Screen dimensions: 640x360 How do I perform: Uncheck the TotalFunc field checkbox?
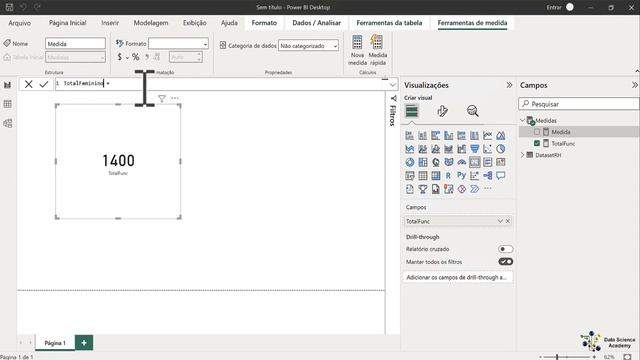coord(537,143)
